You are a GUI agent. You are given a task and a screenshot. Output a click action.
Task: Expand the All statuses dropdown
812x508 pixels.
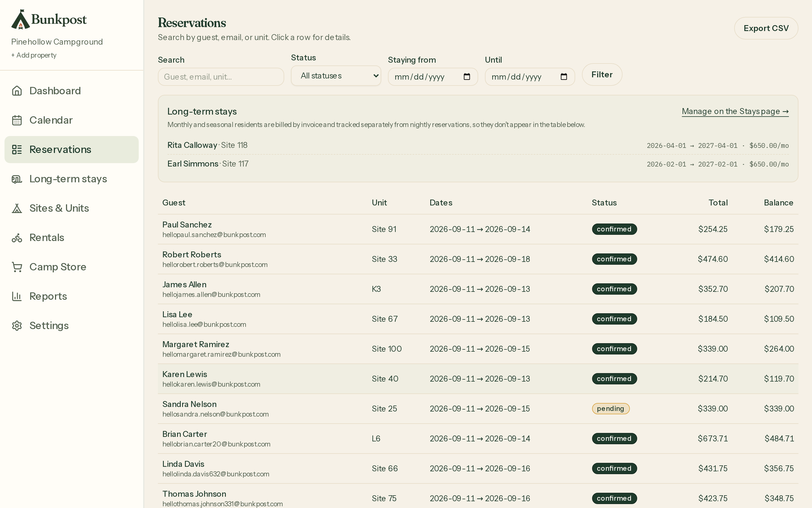pos(336,76)
